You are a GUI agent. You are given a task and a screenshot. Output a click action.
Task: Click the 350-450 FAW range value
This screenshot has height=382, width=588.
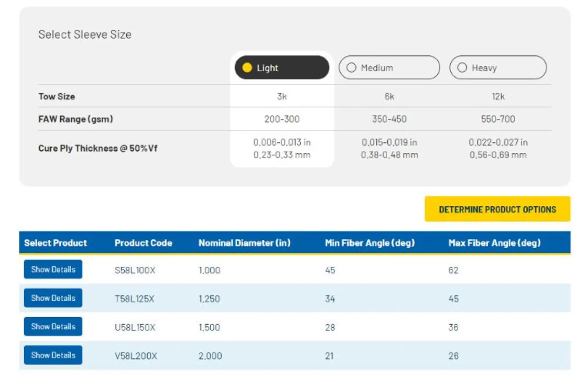pyautogui.click(x=389, y=119)
